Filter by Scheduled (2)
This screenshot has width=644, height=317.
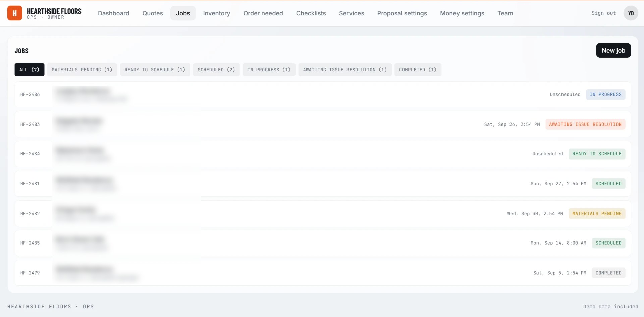coord(216,70)
